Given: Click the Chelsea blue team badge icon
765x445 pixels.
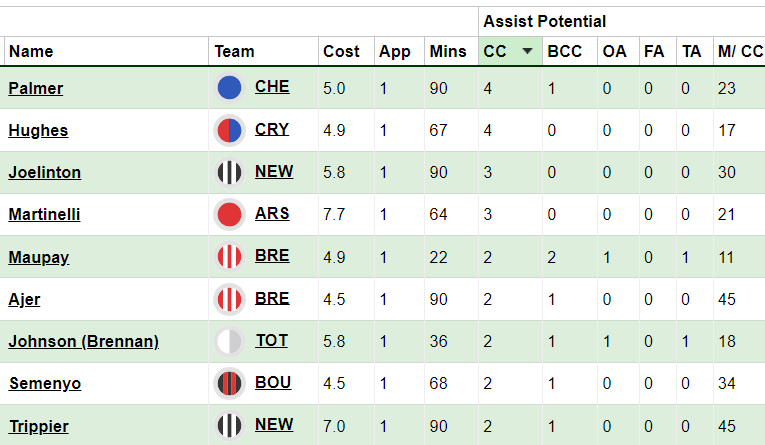Looking at the screenshot, I should tap(229, 88).
